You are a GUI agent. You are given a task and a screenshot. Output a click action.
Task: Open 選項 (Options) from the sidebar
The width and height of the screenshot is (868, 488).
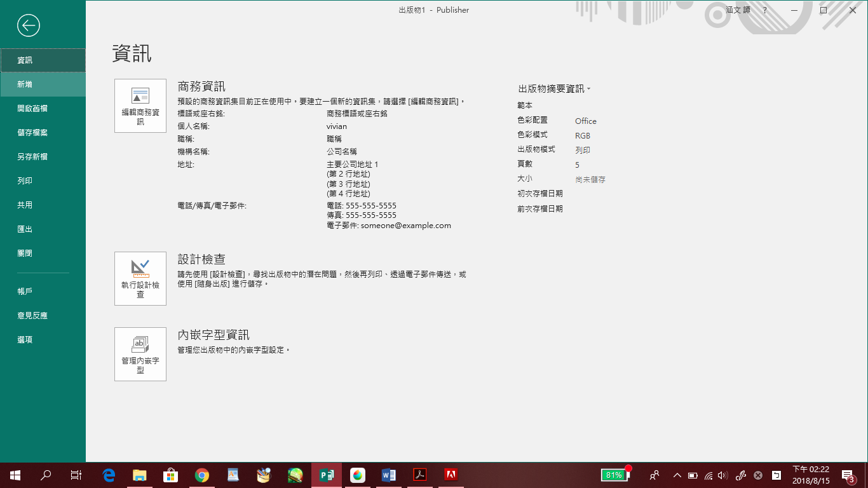tap(25, 340)
